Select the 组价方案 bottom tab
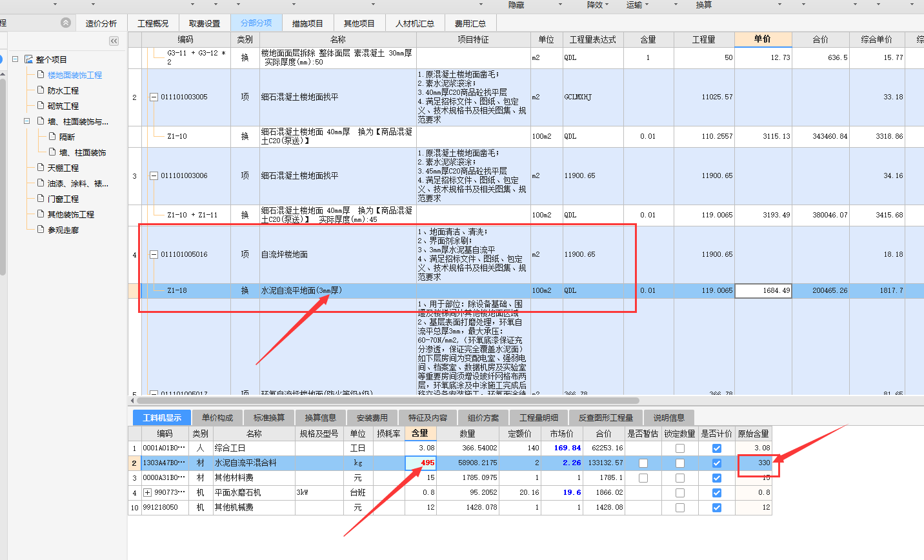Screen dimensions: 924x560 pyautogui.click(x=483, y=417)
